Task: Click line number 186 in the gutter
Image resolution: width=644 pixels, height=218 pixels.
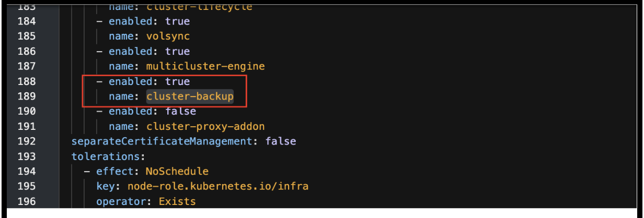Action: (26, 52)
